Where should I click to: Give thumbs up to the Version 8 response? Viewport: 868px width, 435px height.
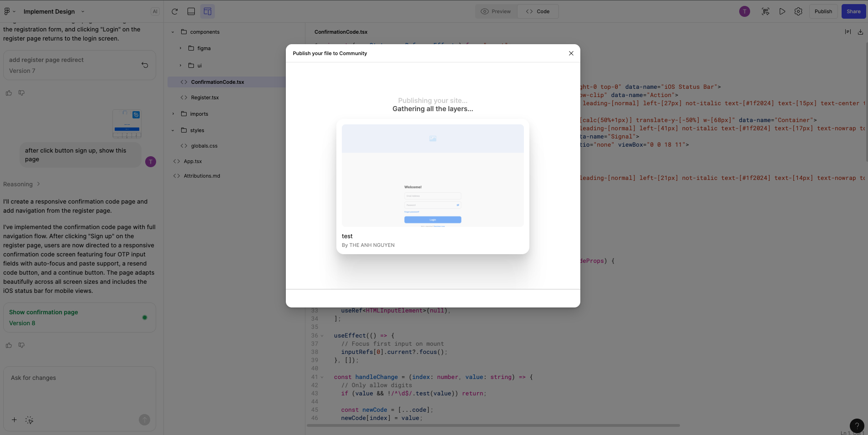click(8, 345)
